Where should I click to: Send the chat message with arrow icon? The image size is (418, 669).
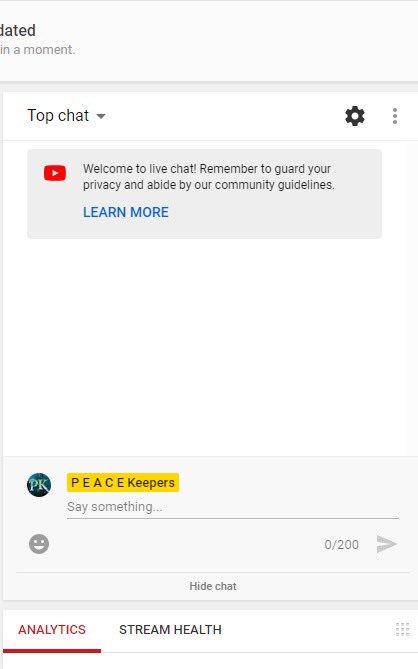point(387,544)
